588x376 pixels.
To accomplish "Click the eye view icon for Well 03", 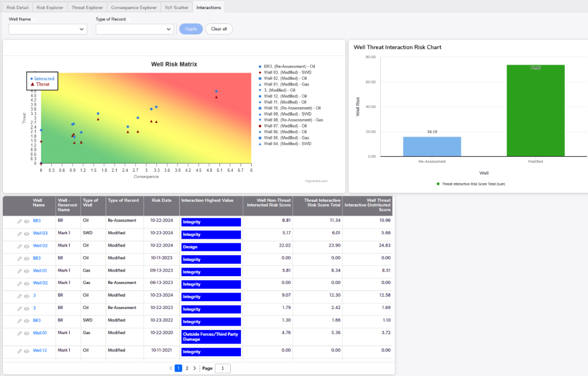I will click(x=26, y=234).
